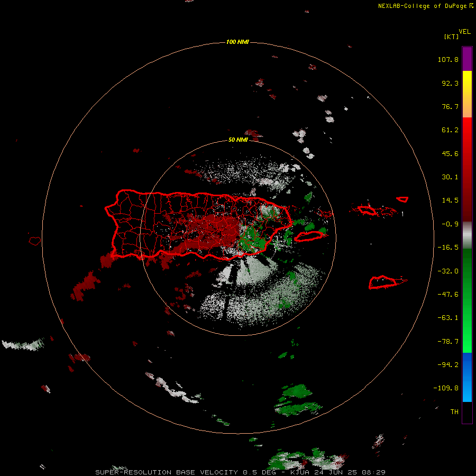Click the 107.8 velocity scale value
The height and width of the screenshot is (476, 476).
448,59
